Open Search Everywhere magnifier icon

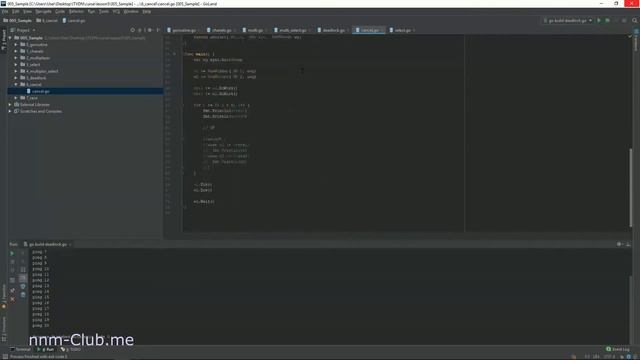635,20
